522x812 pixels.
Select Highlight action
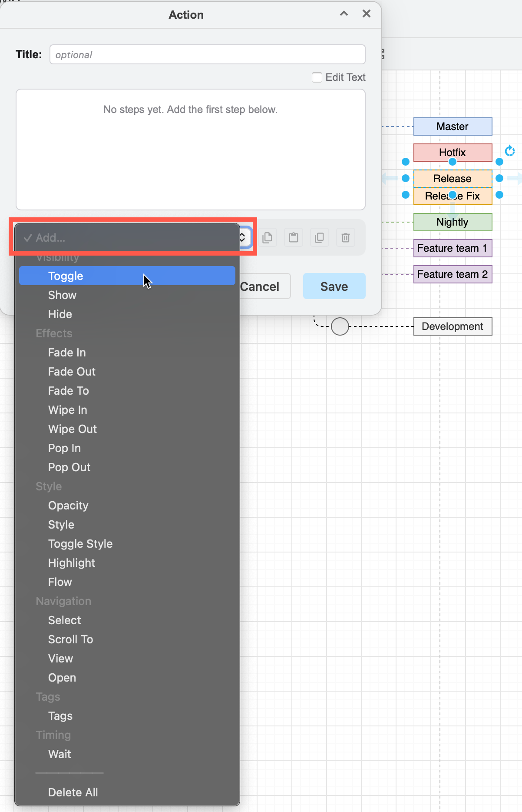click(x=127, y=562)
